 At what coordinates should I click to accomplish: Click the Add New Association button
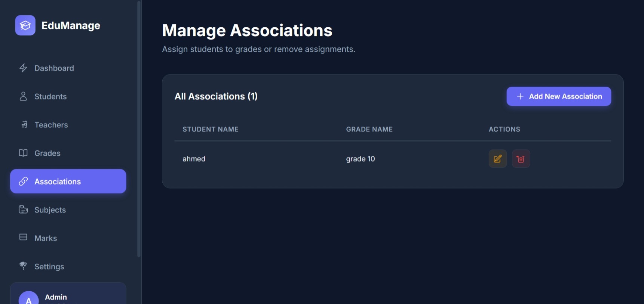pyautogui.click(x=558, y=96)
